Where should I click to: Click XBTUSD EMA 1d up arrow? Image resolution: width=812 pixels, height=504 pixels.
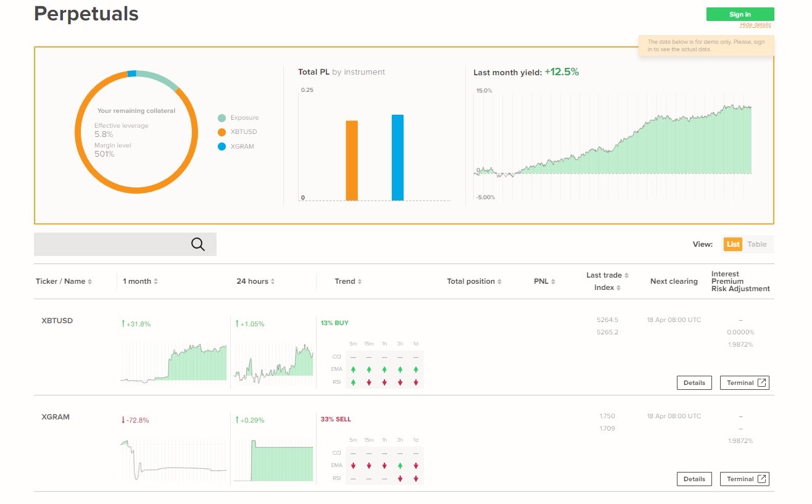click(x=416, y=370)
